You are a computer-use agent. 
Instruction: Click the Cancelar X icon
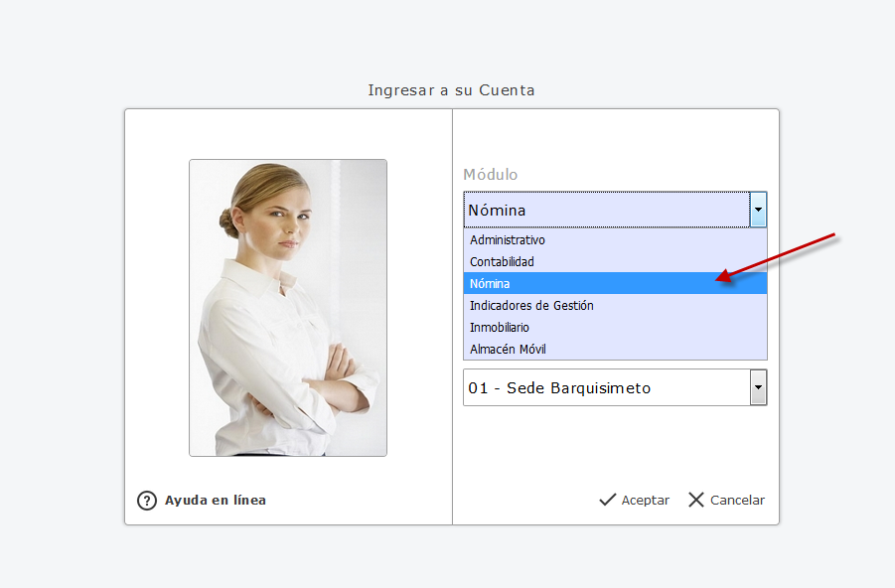(696, 500)
